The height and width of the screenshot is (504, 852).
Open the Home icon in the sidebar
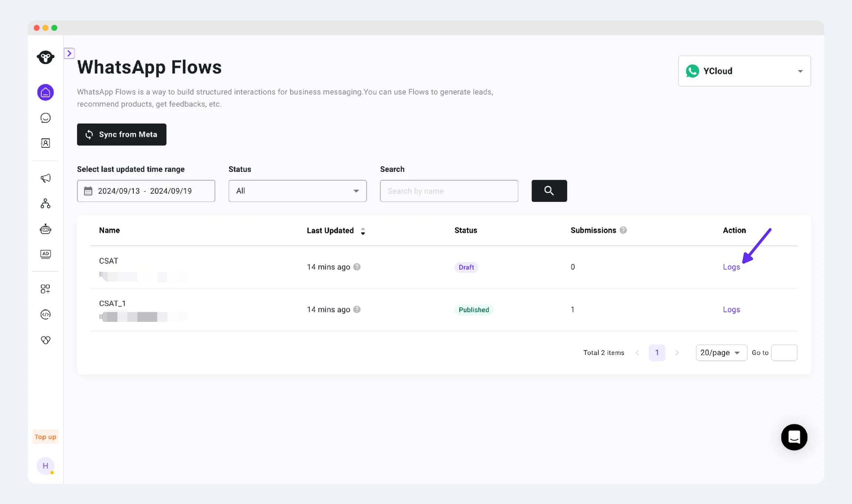coord(45,92)
